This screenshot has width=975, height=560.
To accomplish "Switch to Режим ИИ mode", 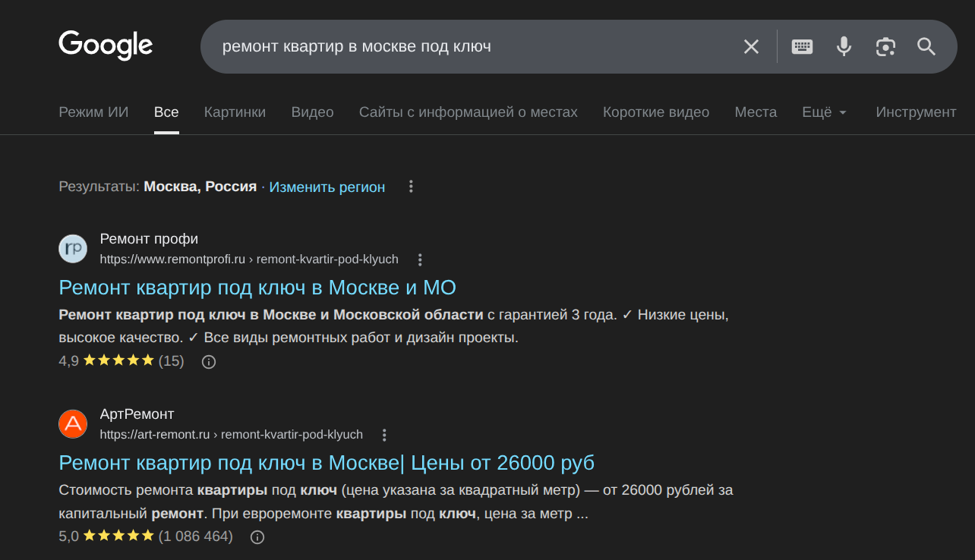I will (93, 112).
